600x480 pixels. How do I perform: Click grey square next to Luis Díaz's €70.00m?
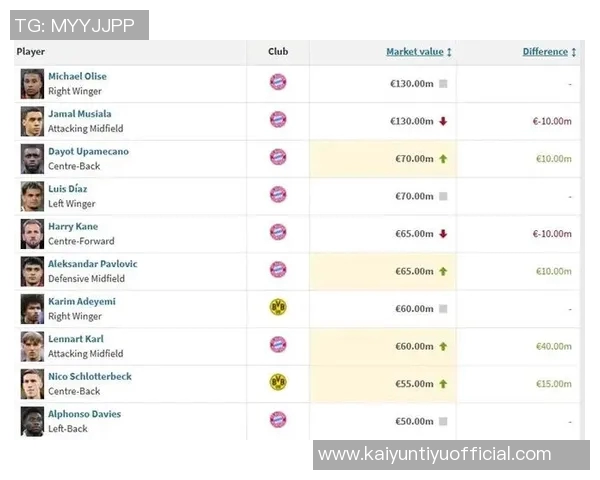pyautogui.click(x=443, y=197)
